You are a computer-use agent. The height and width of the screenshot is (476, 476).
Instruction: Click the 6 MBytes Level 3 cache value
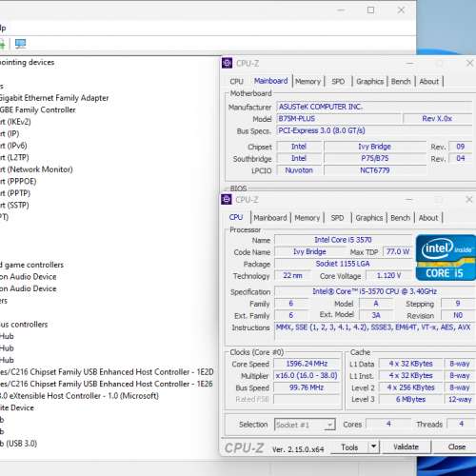(x=410, y=400)
